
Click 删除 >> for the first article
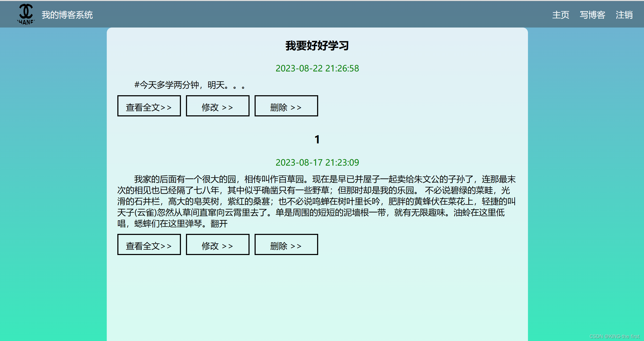(286, 106)
